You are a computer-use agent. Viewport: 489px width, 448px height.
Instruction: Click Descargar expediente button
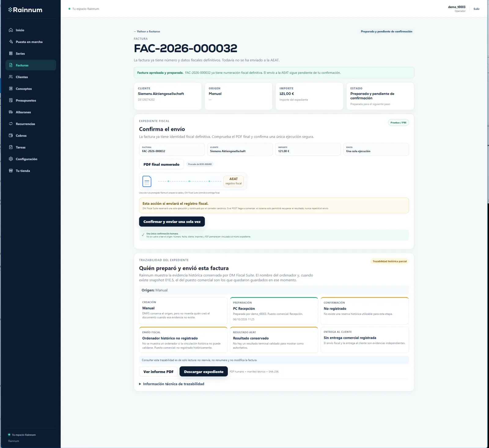(x=204, y=372)
